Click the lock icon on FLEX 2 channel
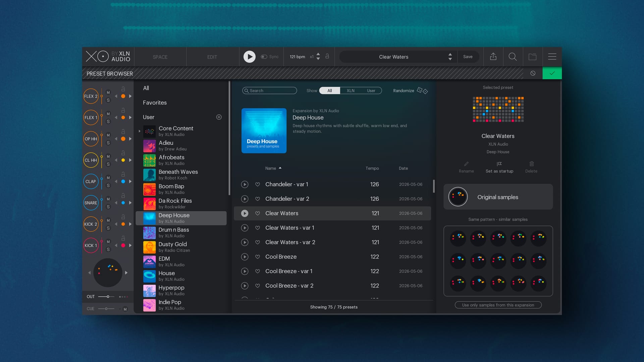The height and width of the screenshot is (362, 644). pos(123,89)
